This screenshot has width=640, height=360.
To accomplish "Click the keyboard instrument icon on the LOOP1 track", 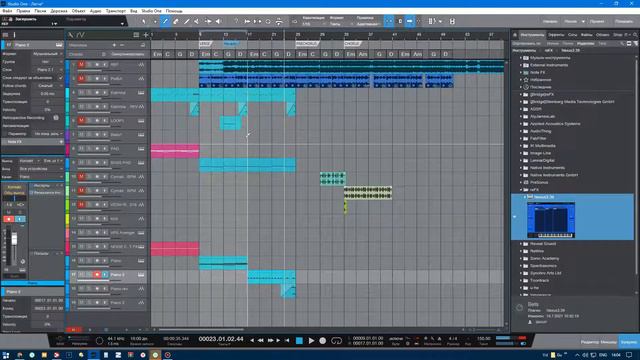I will tap(141, 121).
